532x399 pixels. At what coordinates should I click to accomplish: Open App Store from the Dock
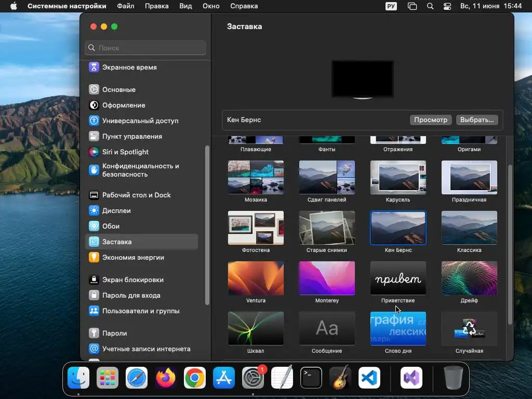(224, 378)
